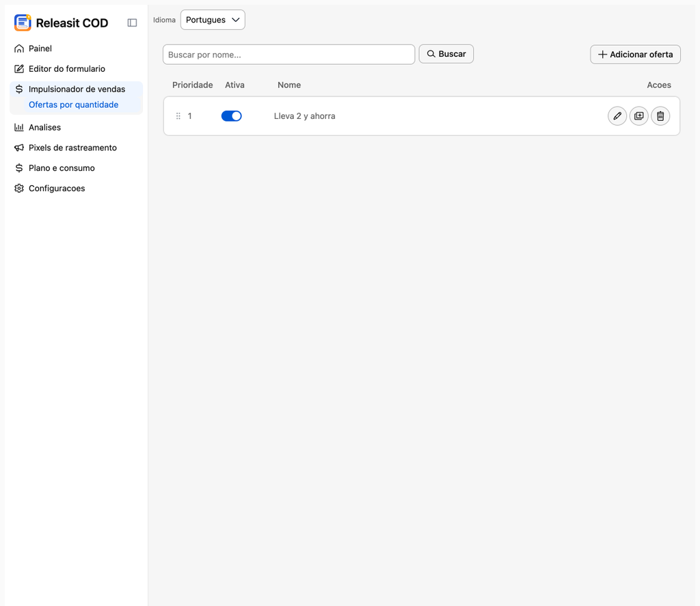Screen dimensions: 700x606
Task: Click the drag handle beside priority 1
Action: point(178,116)
